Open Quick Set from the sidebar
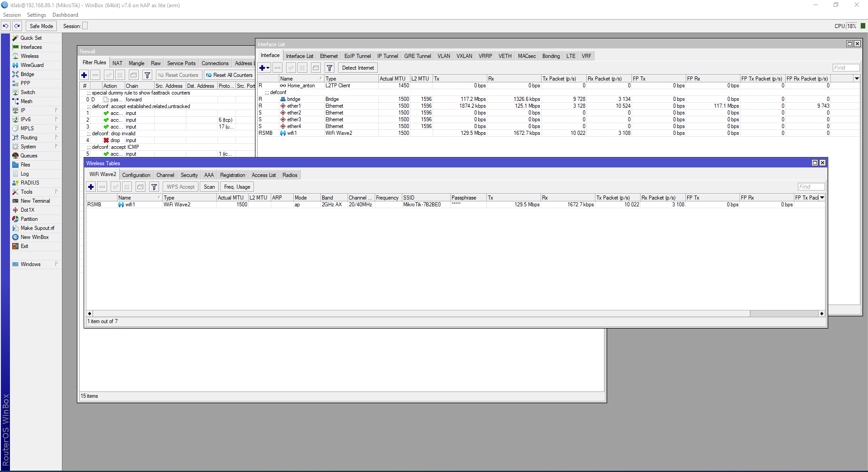This screenshot has height=472, width=868. coord(31,38)
